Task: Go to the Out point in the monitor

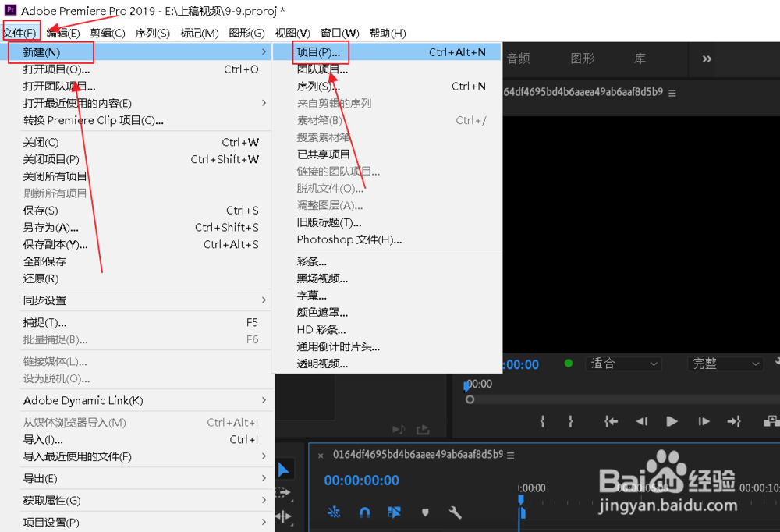Action: click(x=734, y=421)
